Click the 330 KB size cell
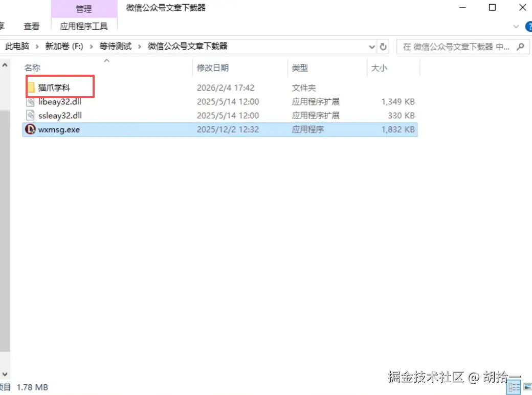The image size is (532, 395). (x=401, y=115)
